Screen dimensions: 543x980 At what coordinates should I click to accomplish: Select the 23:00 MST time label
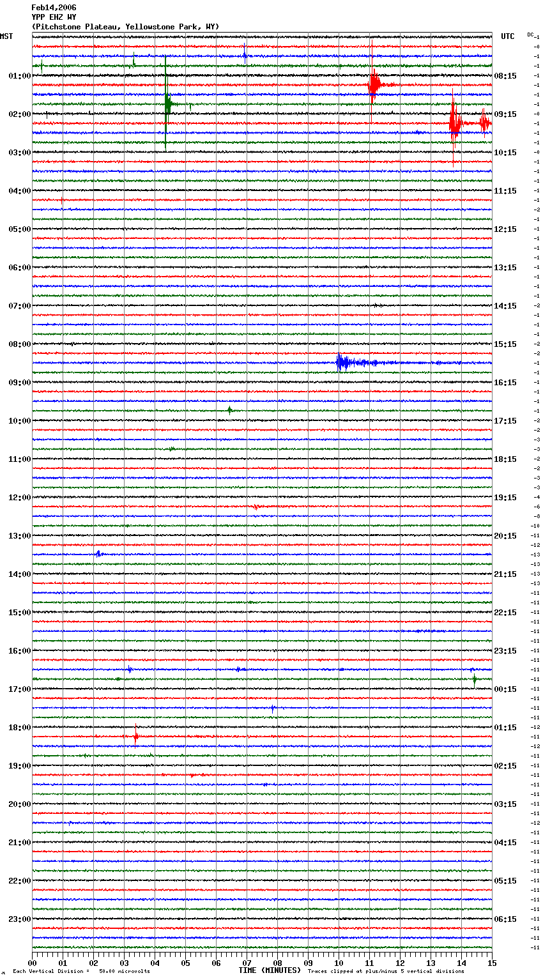point(20,919)
